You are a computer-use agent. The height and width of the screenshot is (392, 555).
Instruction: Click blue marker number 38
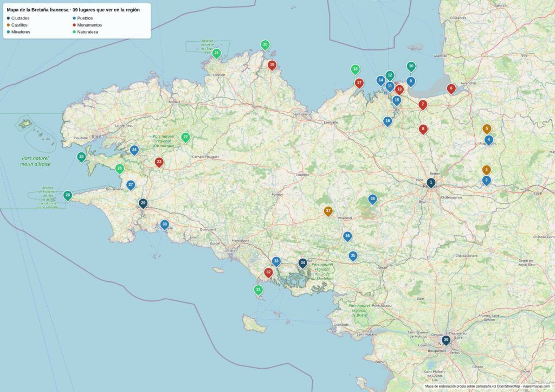coord(372,200)
